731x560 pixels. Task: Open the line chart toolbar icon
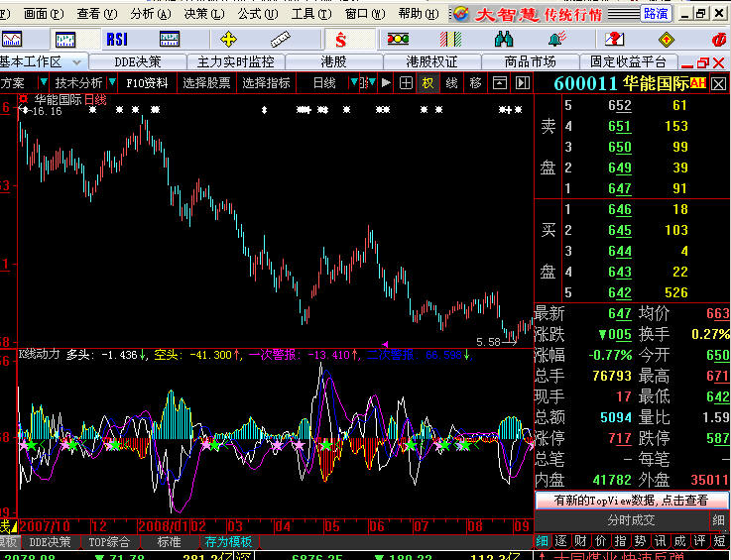coord(11,39)
